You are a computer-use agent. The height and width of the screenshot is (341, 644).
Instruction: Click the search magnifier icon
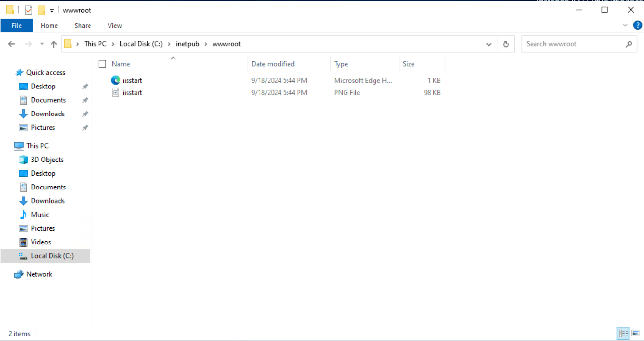click(x=629, y=44)
